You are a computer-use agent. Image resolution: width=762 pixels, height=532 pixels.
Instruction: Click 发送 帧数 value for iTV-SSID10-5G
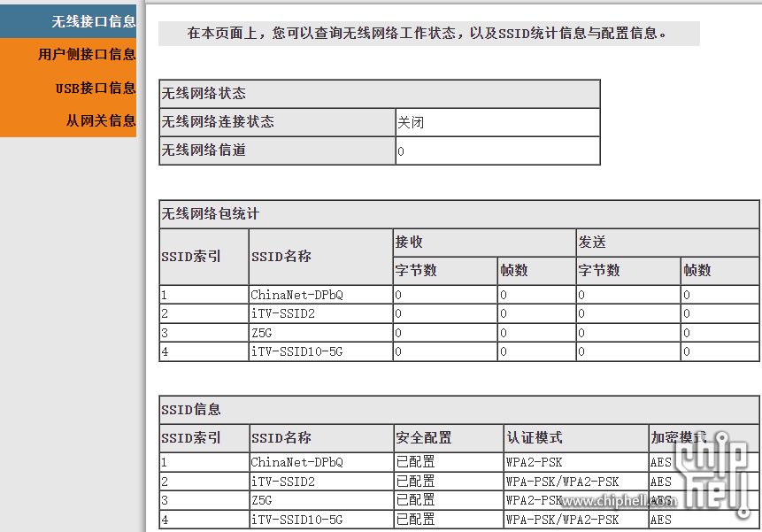click(x=687, y=351)
